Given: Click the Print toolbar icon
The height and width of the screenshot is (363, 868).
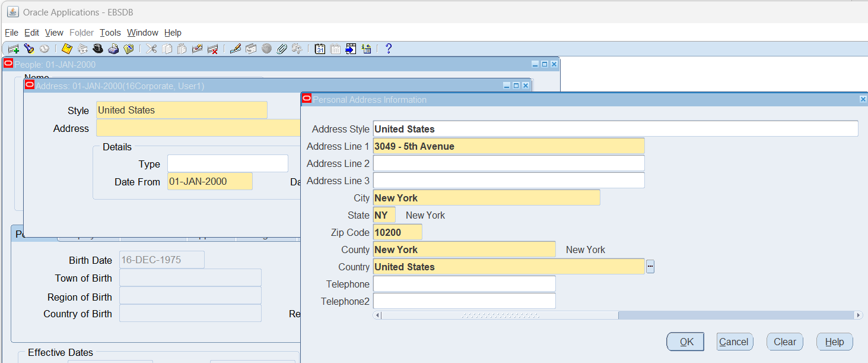Looking at the screenshot, I should click(113, 49).
